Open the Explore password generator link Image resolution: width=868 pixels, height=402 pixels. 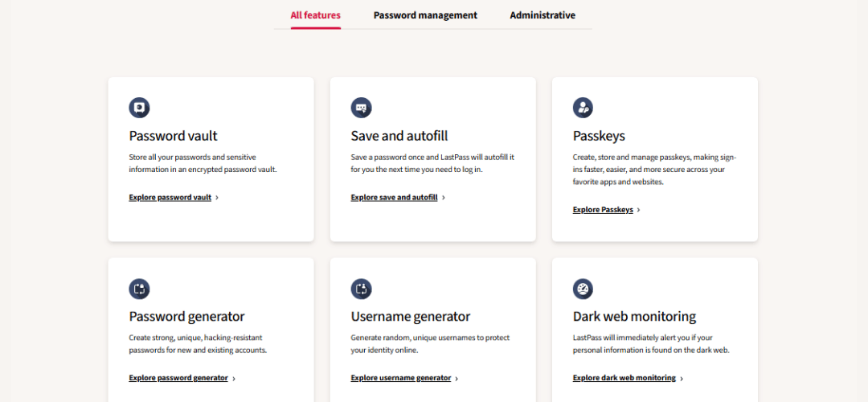click(178, 378)
